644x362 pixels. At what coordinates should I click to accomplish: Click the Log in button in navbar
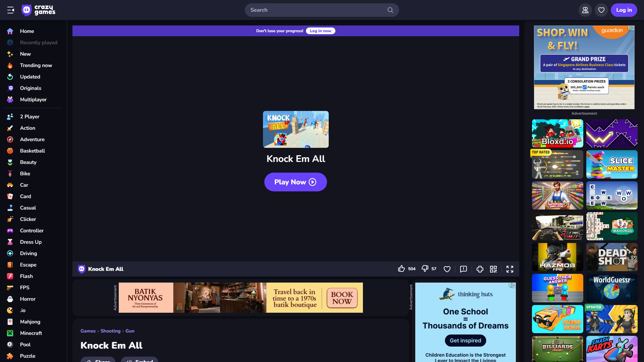click(624, 10)
